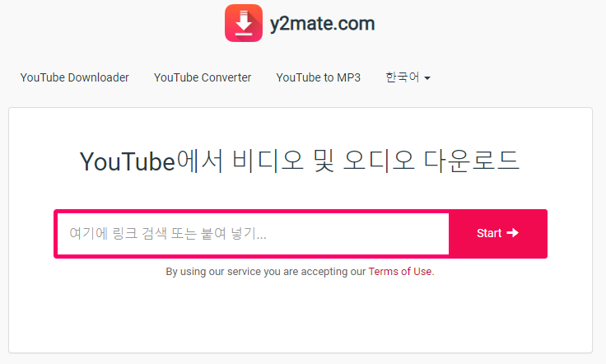Open the YouTube Downloader menu item
606x364 pixels.
pyautogui.click(x=75, y=77)
